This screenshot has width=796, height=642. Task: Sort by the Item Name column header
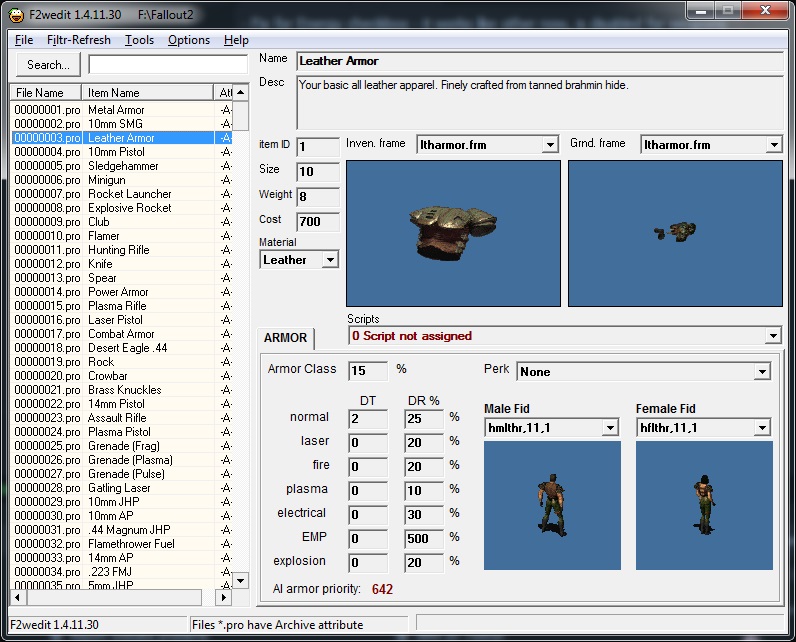point(148,93)
